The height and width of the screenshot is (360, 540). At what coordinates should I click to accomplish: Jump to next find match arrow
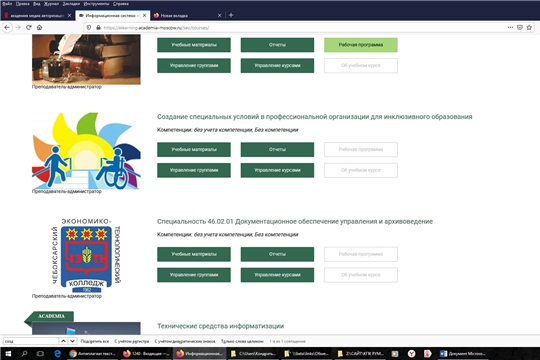point(72,341)
